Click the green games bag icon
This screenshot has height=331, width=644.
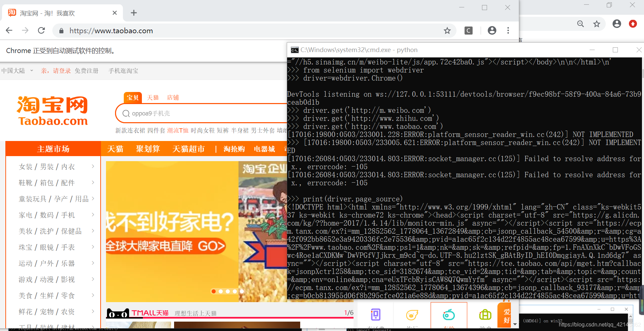(485, 315)
